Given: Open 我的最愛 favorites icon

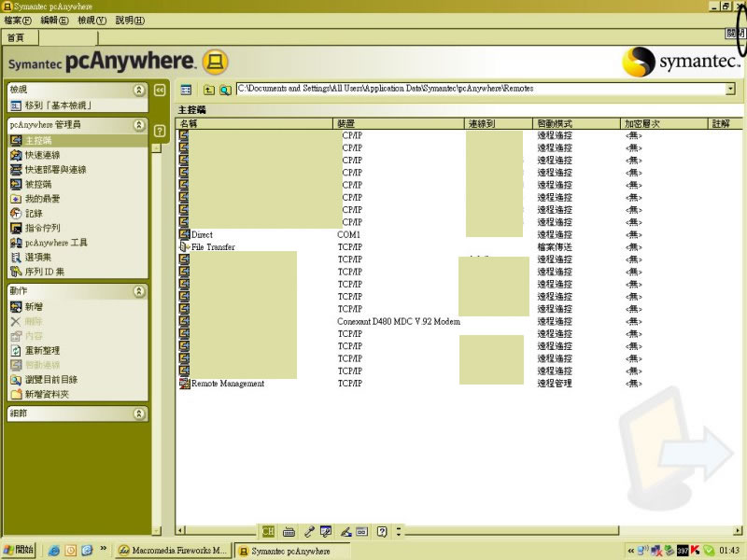Looking at the screenshot, I should (x=16, y=199).
